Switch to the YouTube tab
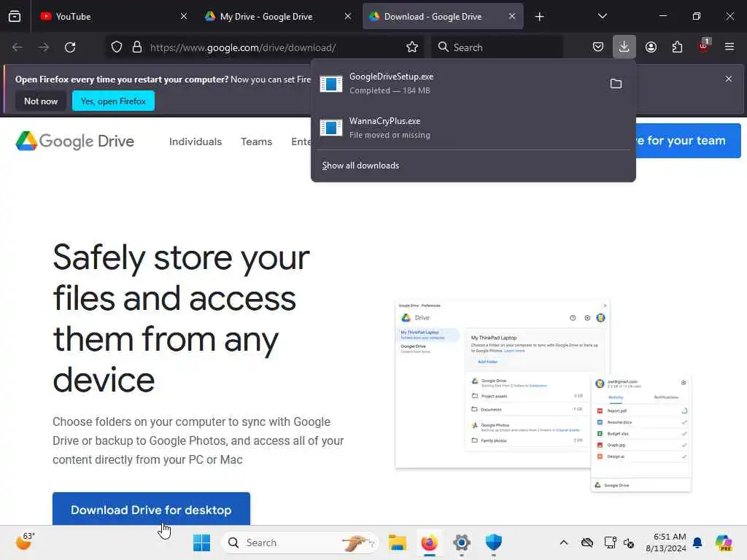747x560 pixels. [113, 16]
